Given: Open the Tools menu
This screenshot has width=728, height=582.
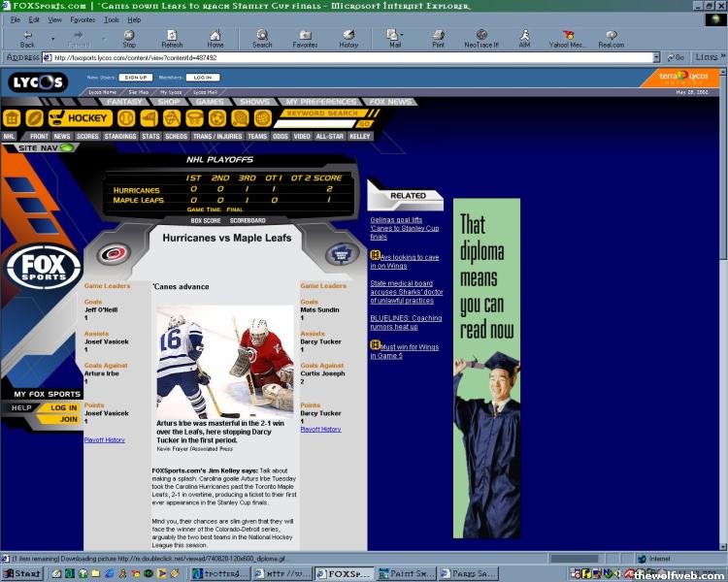Looking at the screenshot, I should click(112, 19).
